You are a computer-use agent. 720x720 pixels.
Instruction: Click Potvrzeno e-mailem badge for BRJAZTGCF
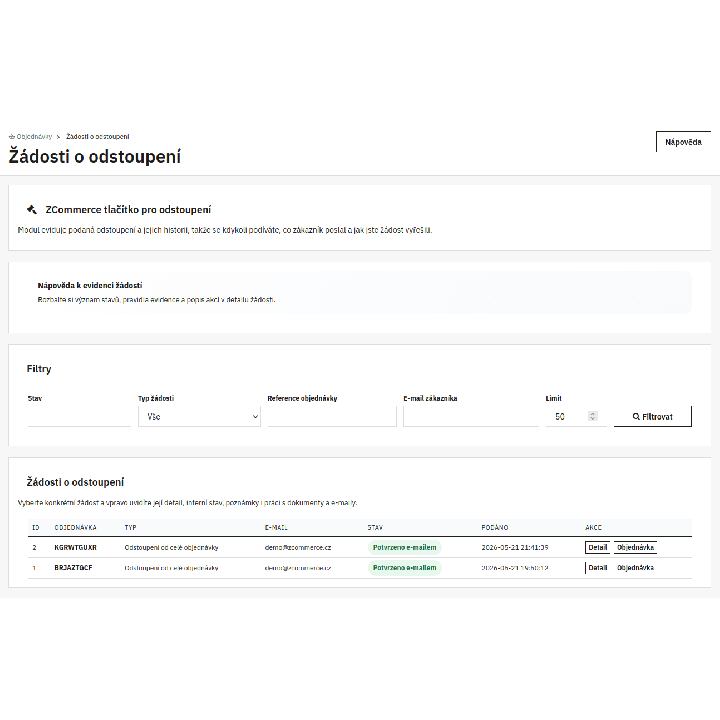(405, 568)
